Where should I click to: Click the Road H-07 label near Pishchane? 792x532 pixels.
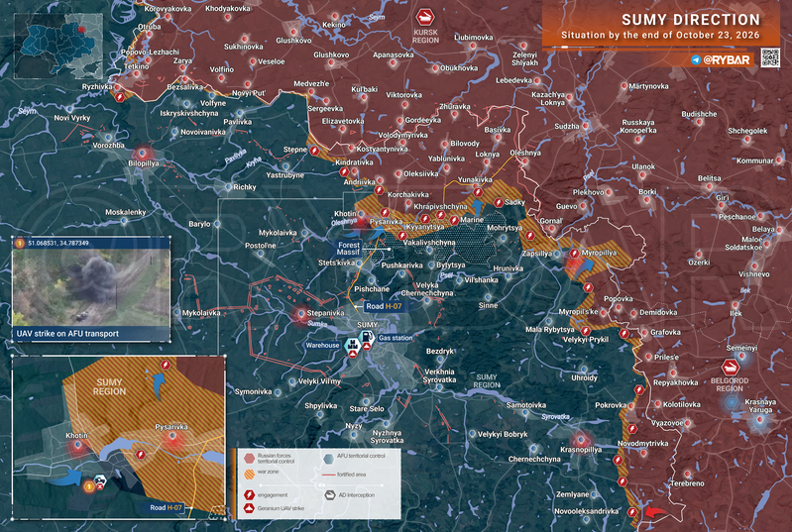click(384, 306)
